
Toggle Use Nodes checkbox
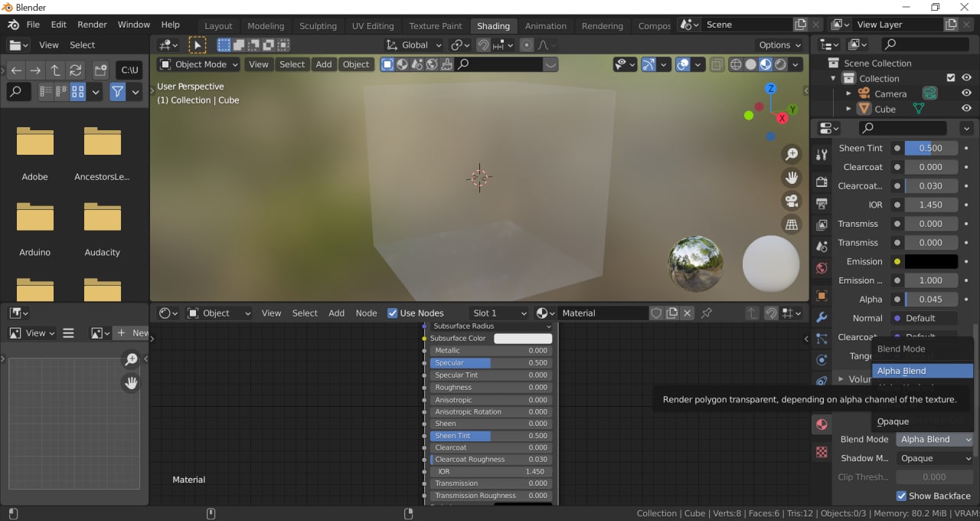tap(393, 313)
